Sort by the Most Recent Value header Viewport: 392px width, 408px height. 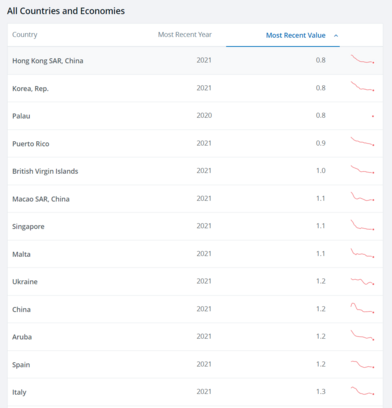(295, 35)
